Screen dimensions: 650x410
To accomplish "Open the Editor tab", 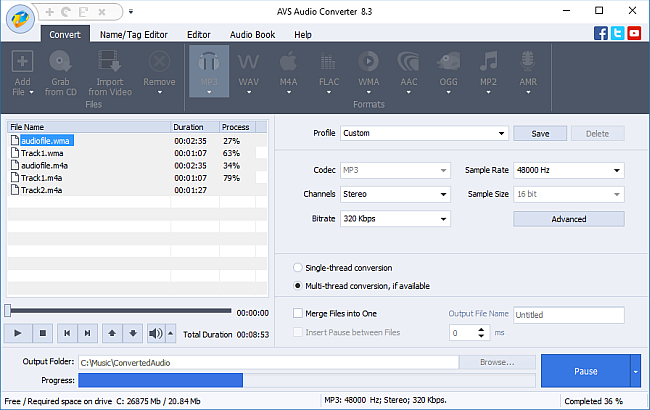I will (x=199, y=35).
